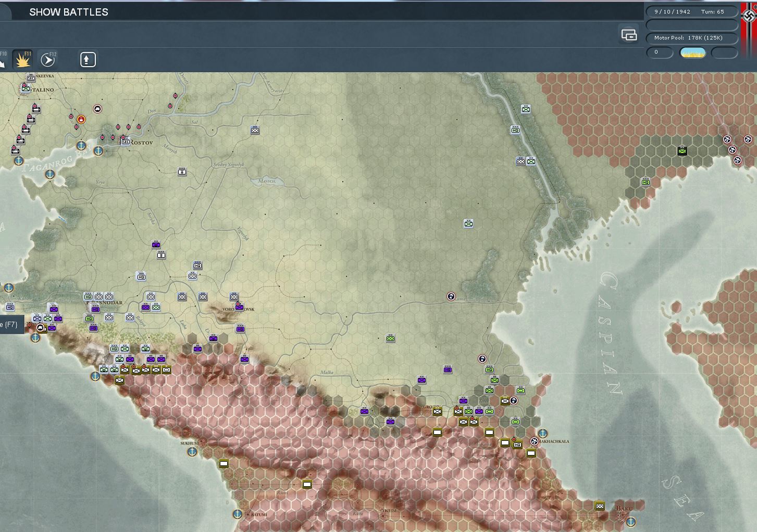The image size is (757, 532).
Task: Select the SEC unit counter at Makeevka
Action: tap(31, 78)
